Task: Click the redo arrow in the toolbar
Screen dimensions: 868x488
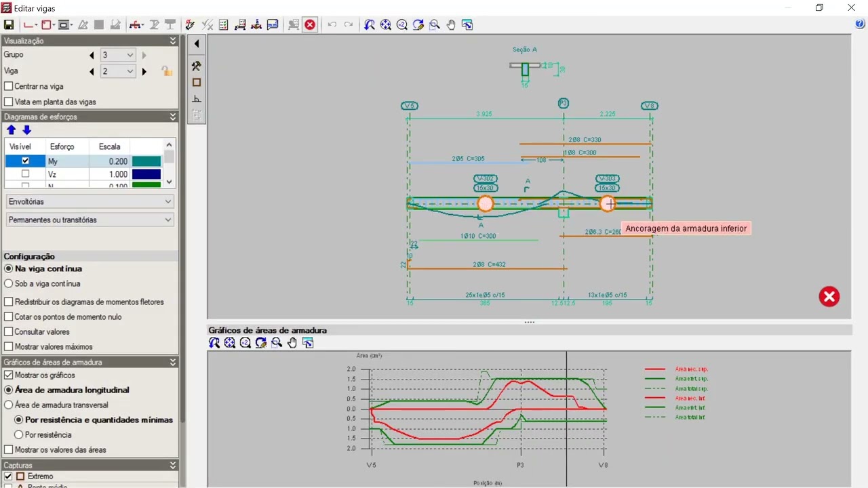Action: (x=349, y=25)
